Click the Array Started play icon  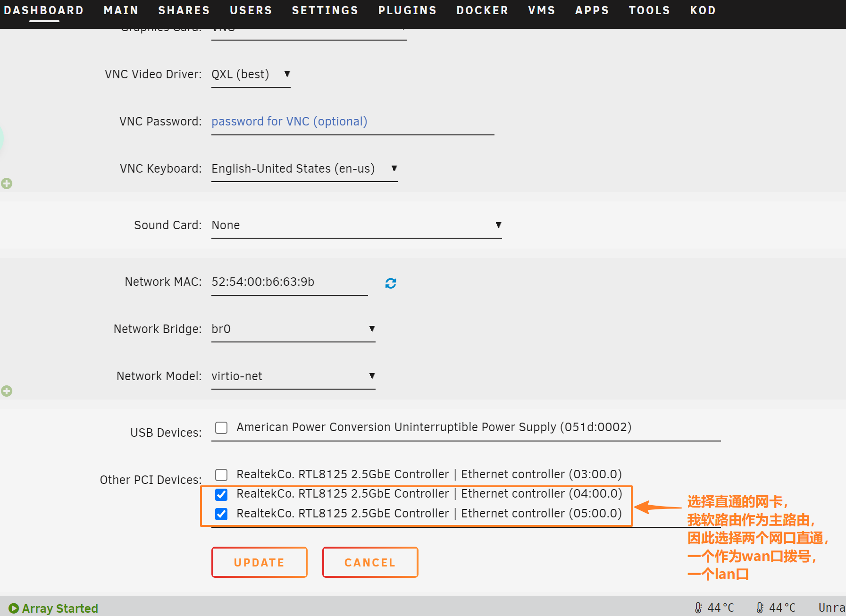pos(14,608)
